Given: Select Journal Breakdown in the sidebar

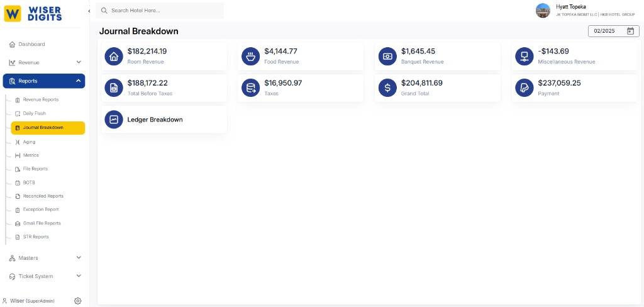Looking at the screenshot, I should [48, 128].
